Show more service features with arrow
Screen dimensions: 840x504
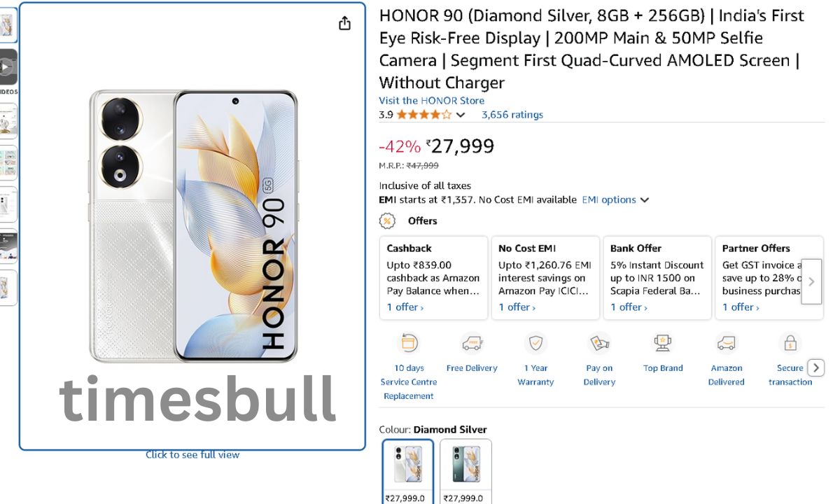[x=815, y=367]
